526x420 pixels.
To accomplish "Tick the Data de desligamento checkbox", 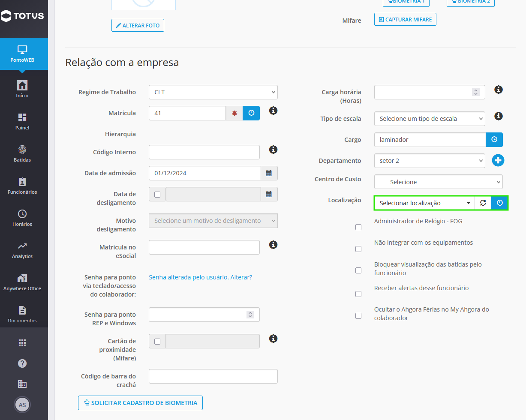I will point(157,194).
